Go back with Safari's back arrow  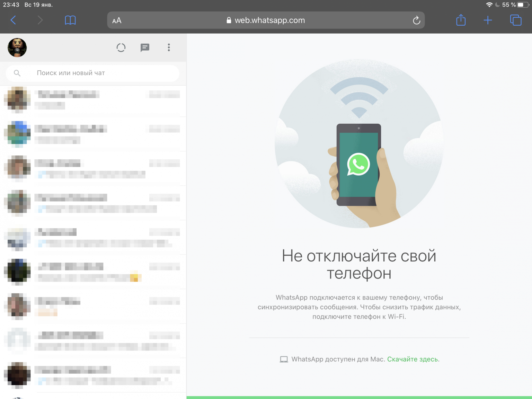tap(13, 20)
